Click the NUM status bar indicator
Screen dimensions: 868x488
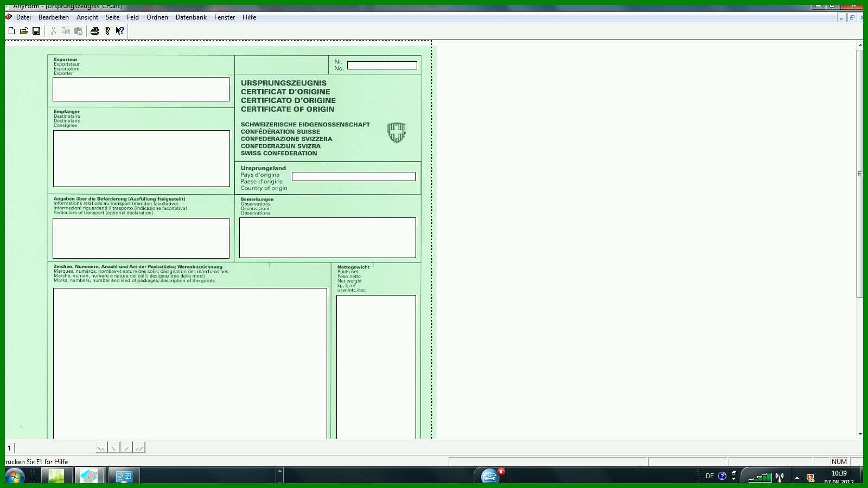pos(839,462)
